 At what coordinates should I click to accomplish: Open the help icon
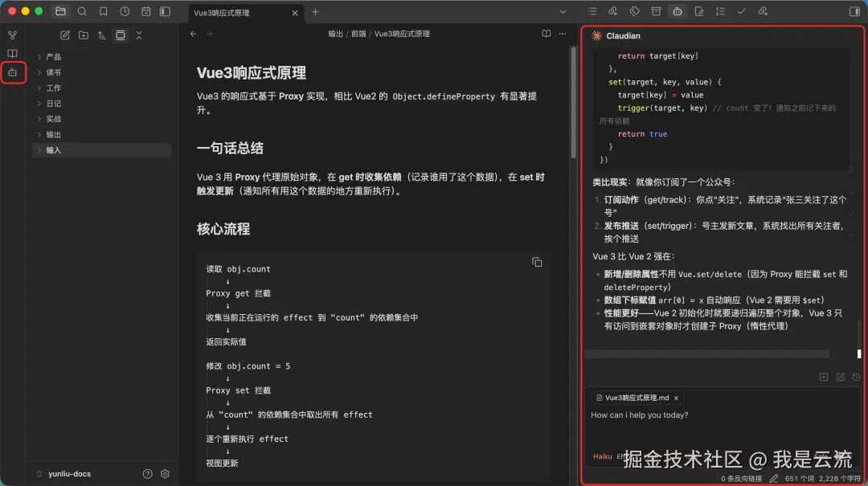pyautogui.click(x=147, y=474)
